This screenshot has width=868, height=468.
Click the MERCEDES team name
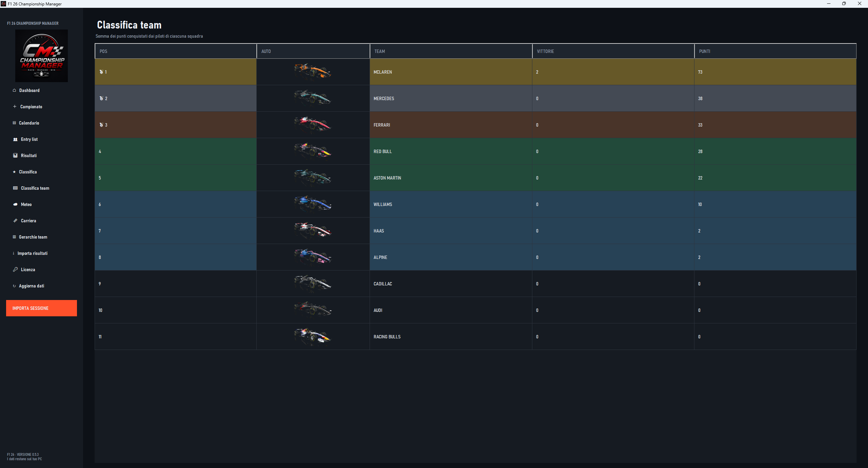(384, 98)
